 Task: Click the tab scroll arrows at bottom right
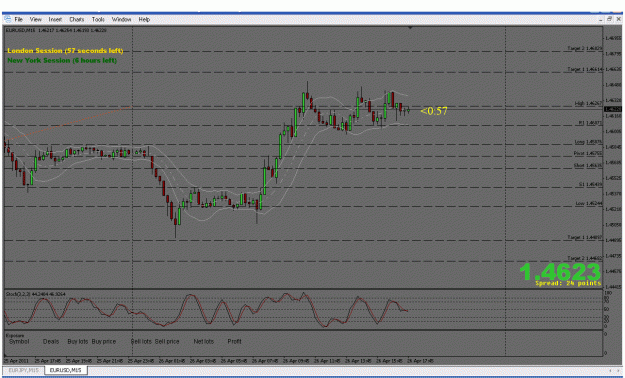(x=614, y=370)
